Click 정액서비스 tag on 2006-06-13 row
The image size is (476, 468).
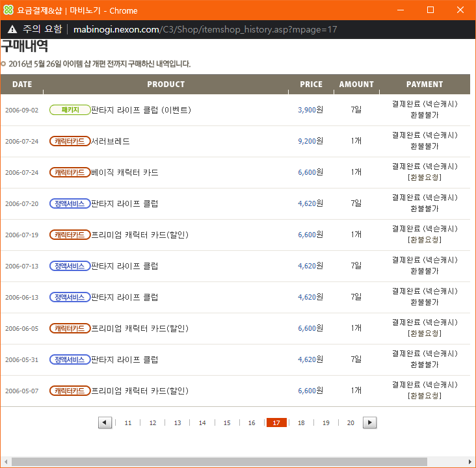point(70,297)
